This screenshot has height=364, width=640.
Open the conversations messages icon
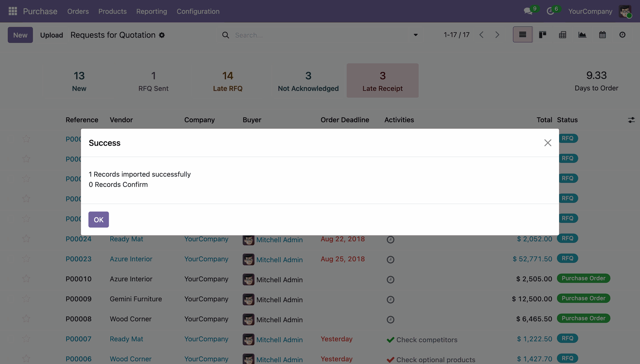(528, 11)
